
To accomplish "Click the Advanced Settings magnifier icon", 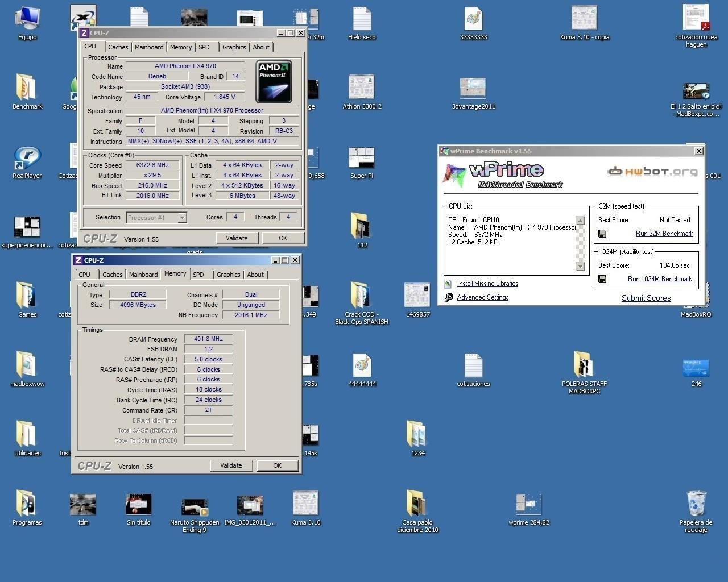I will (x=448, y=297).
